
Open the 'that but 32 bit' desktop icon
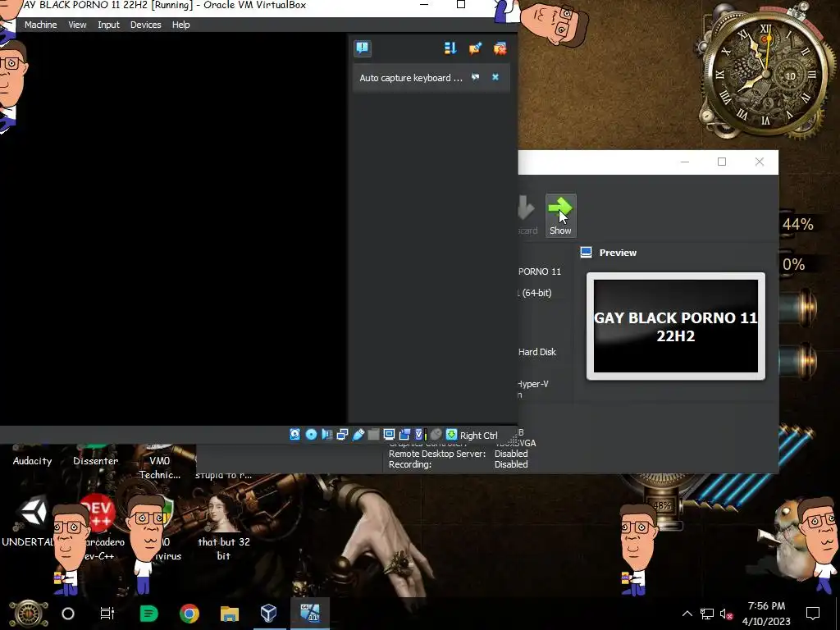223,527
